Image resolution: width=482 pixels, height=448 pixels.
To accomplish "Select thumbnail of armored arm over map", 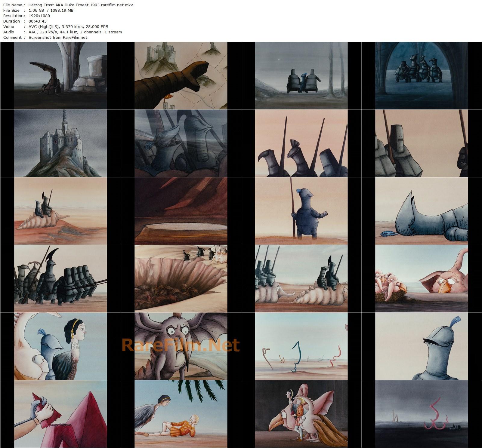I will click(181, 75).
